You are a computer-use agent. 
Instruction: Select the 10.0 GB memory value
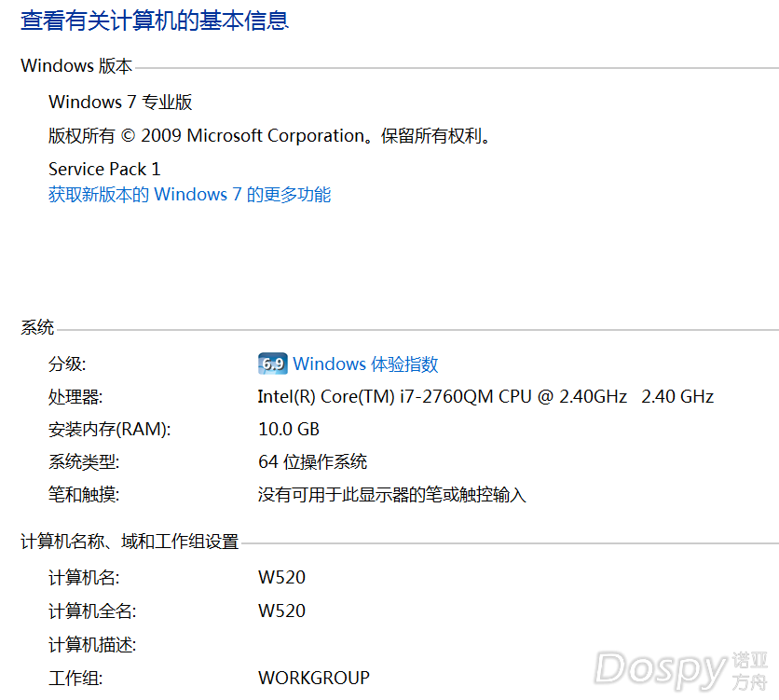point(288,430)
